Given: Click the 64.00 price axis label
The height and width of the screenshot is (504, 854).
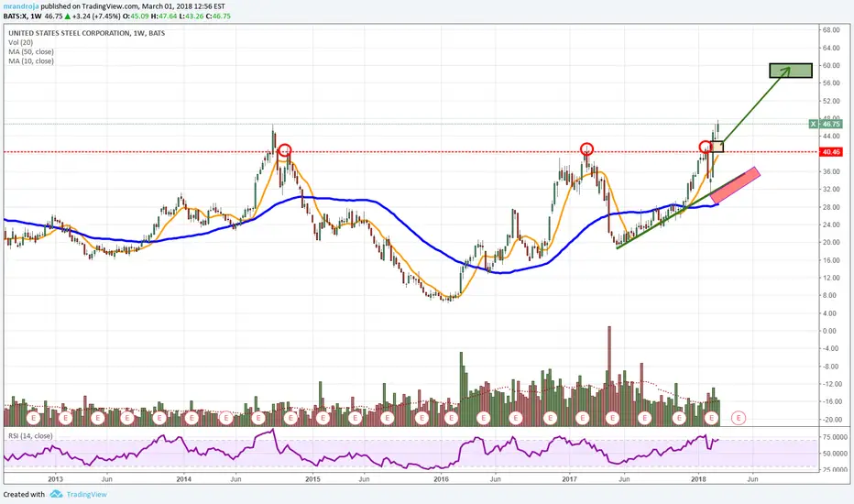Looking at the screenshot, I should pyautogui.click(x=831, y=48).
